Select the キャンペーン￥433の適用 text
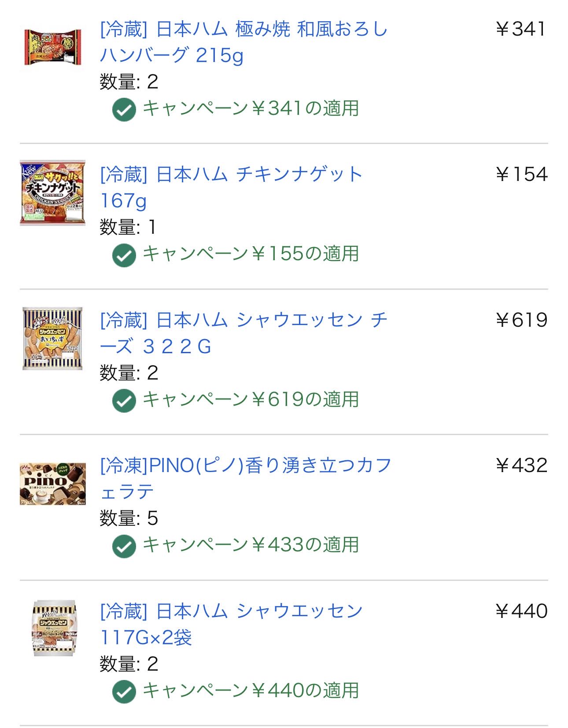 (251, 545)
